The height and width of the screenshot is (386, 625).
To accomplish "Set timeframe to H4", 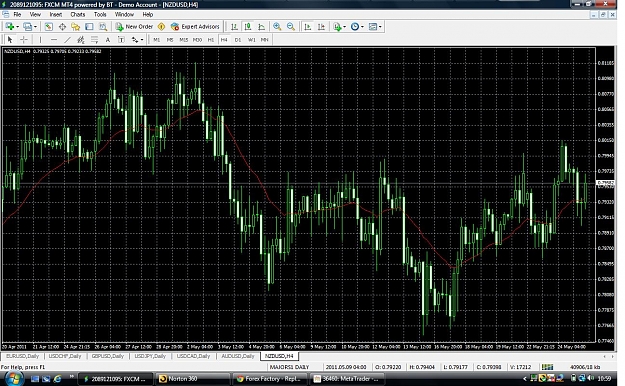I will click(x=224, y=40).
